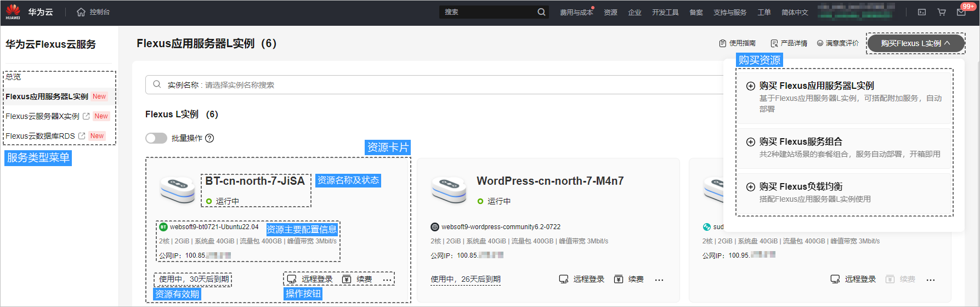The width and height of the screenshot is (980, 307).
Task: Open the 支持与服务 menu
Action: (730, 12)
